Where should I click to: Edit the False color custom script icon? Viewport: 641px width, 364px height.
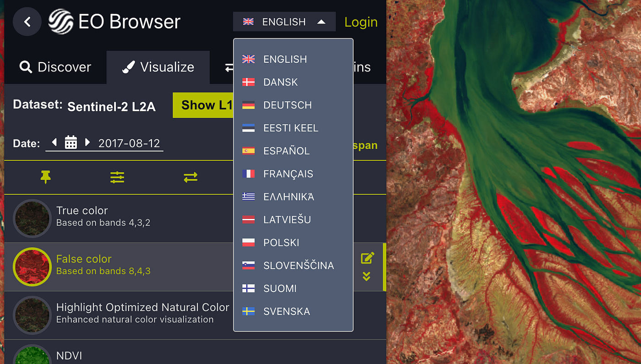pos(367,258)
